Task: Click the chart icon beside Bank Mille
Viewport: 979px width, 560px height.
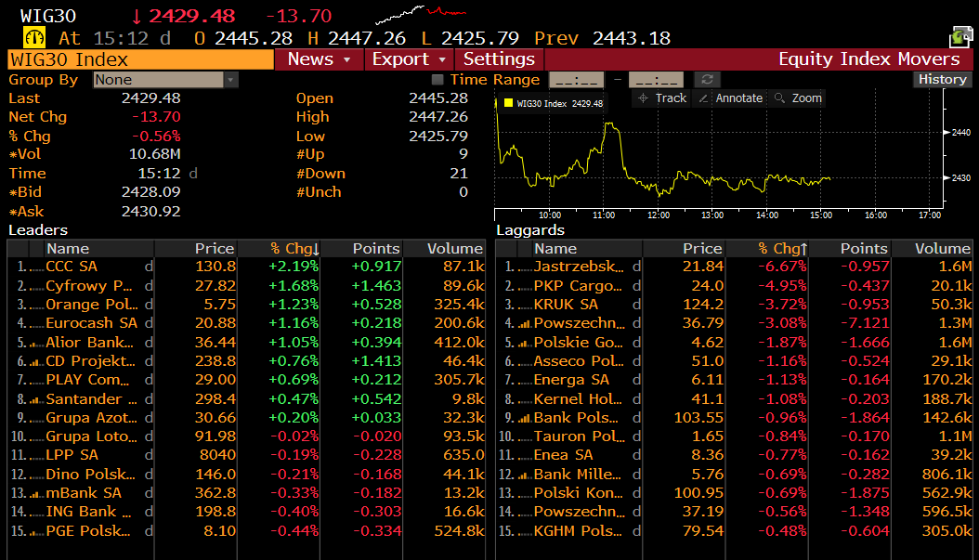Action: [525, 475]
